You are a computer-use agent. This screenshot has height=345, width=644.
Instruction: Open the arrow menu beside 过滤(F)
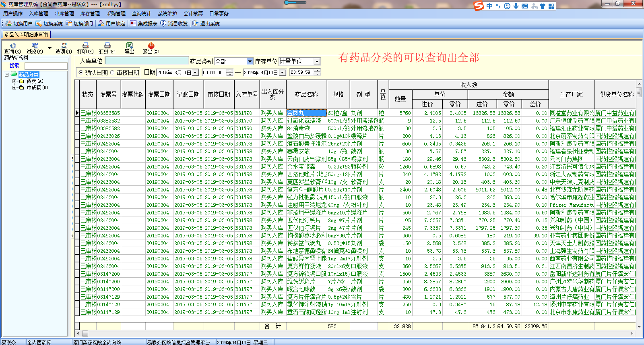pyautogui.click(x=50, y=48)
